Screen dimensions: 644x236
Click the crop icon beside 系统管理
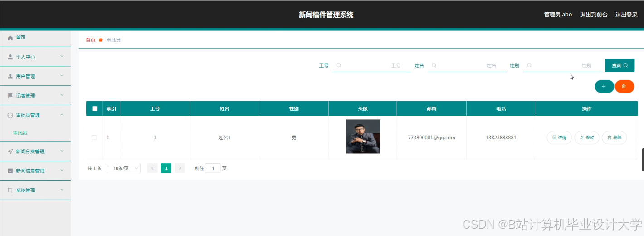pyautogui.click(x=10, y=191)
